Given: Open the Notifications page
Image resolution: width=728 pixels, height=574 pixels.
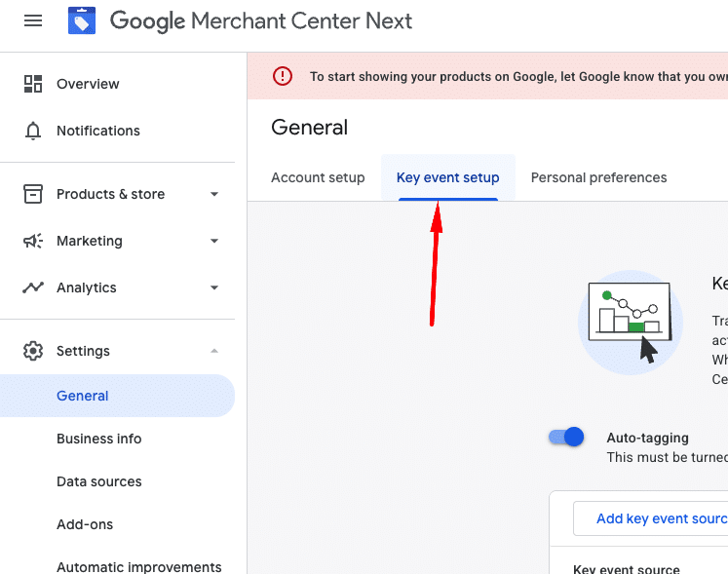Looking at the screenshot, I should click(x=98, y=131).
